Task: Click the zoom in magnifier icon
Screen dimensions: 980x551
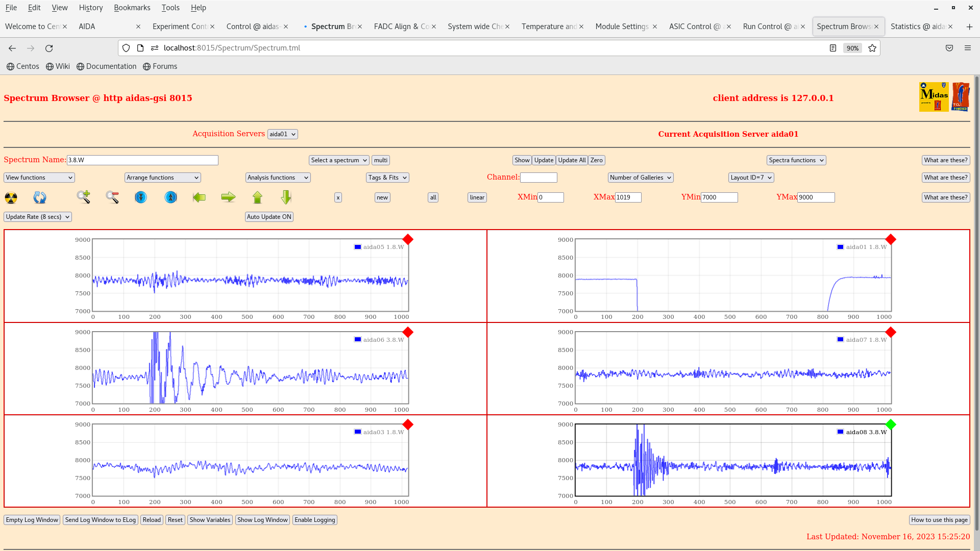Action: point(83,197)
